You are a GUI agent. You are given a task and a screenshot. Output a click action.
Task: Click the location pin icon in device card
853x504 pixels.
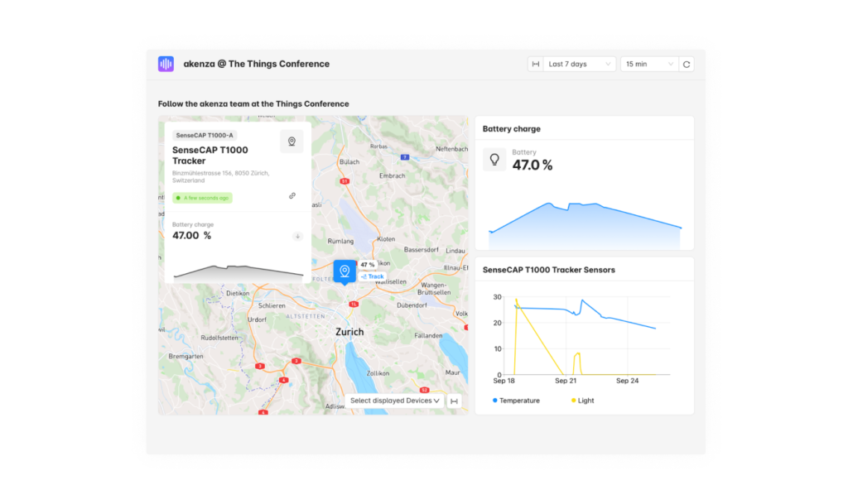tap(292, 142)
